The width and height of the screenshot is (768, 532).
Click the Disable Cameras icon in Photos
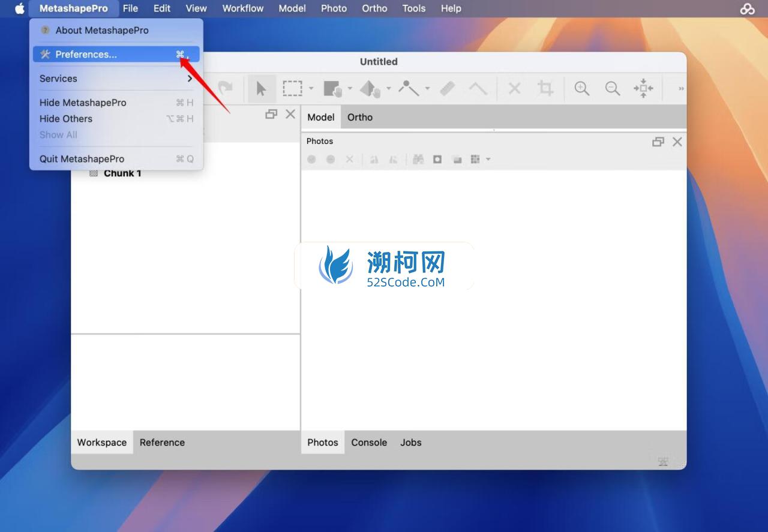(331, 159)
